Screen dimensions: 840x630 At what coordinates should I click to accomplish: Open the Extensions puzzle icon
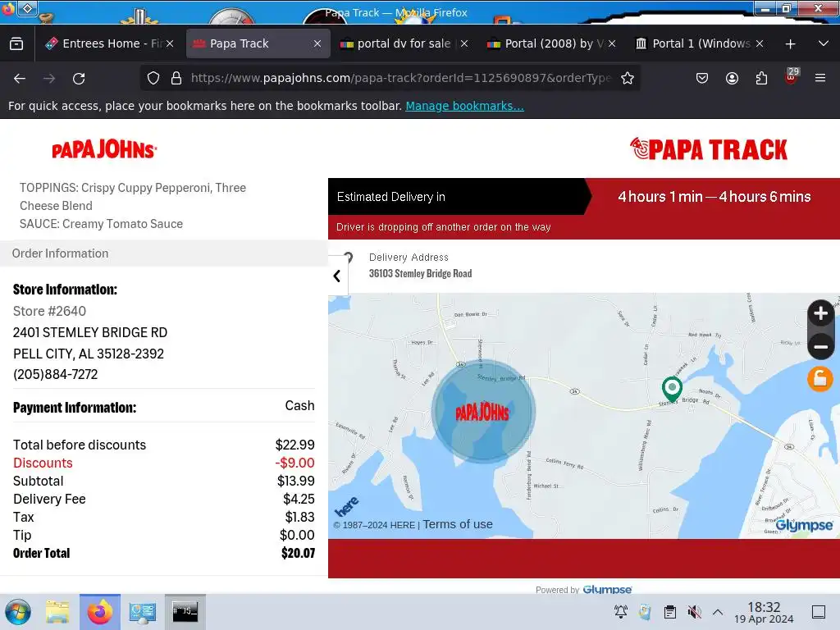coord(761,78)
